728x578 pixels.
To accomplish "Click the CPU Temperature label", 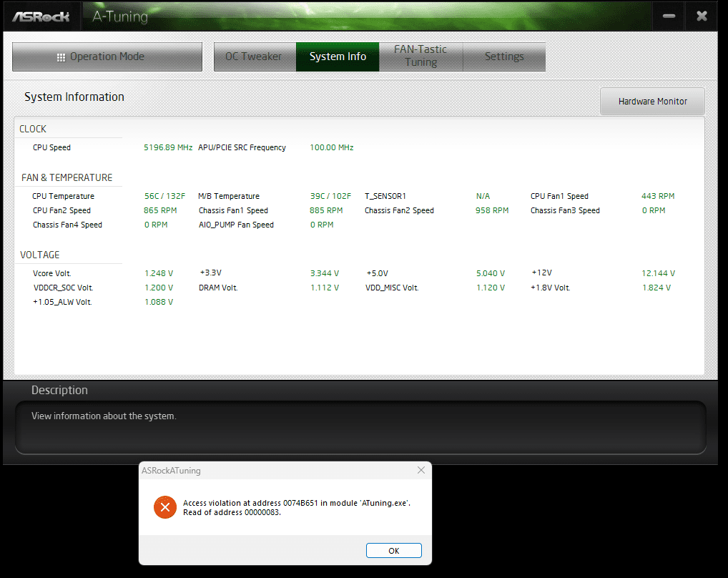I will coord(63,197).
